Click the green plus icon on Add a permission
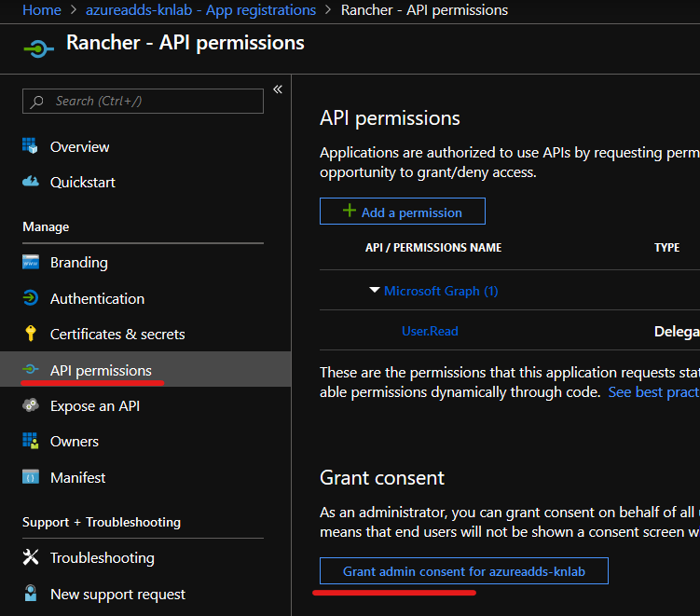The image size is (700, 616). coord(350,211)
